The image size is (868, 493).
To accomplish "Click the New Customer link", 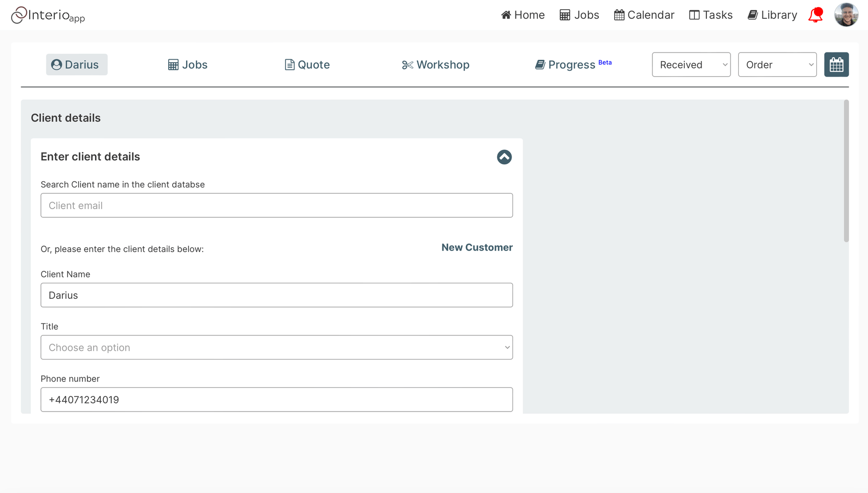I will [477, 247].
